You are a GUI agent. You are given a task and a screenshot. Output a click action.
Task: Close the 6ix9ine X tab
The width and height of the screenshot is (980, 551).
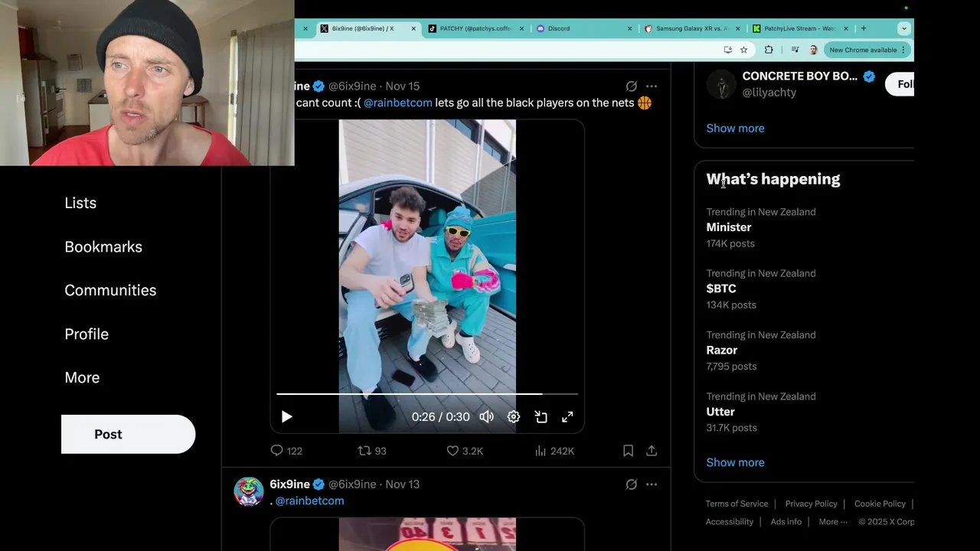tap(413, 28)
